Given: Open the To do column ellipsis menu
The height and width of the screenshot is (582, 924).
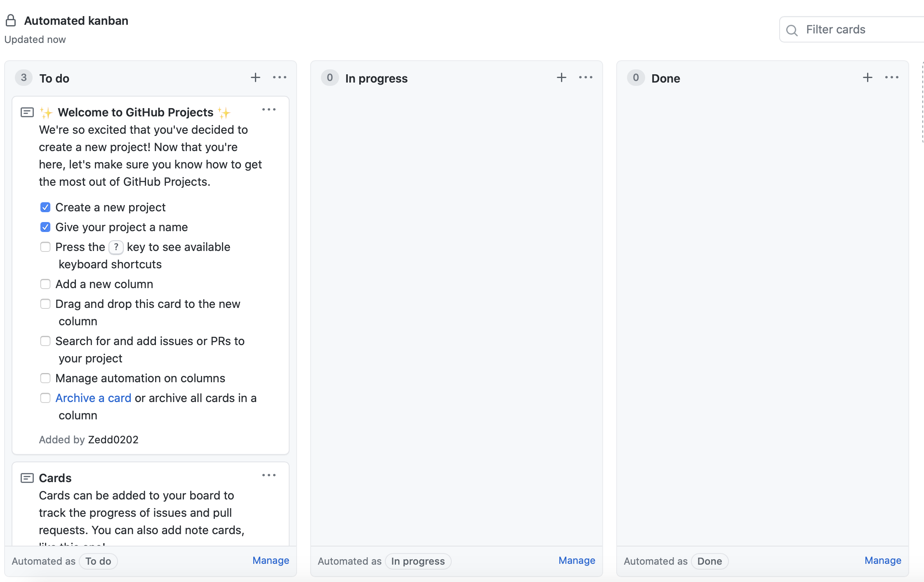Looking at the screenshot, I should (x=280, y=78).
